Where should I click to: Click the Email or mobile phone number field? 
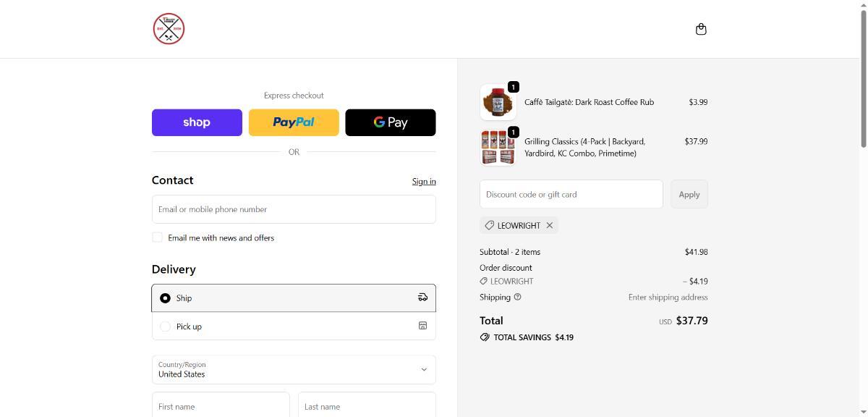tap(293, 209)
